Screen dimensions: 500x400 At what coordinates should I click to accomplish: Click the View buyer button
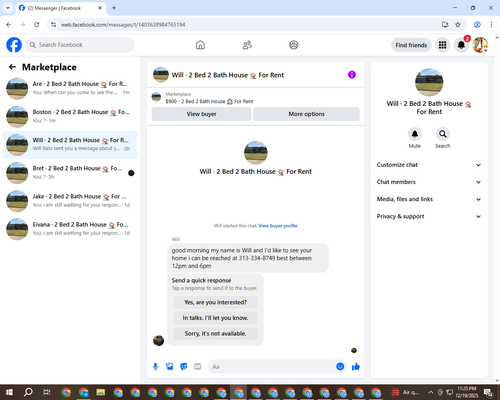click(x=201, y=114)
